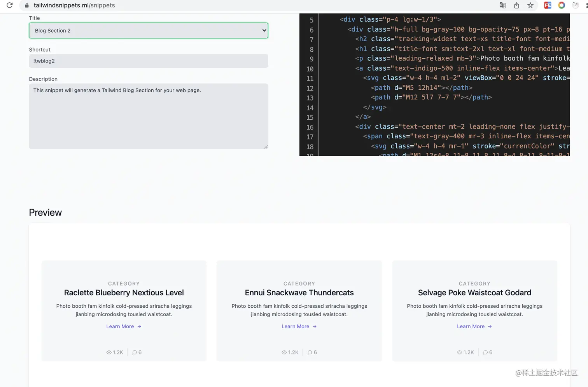Screen dimensions: 588x387
Task: Click the Shortcut field label
Action: [x=40, y=50]
